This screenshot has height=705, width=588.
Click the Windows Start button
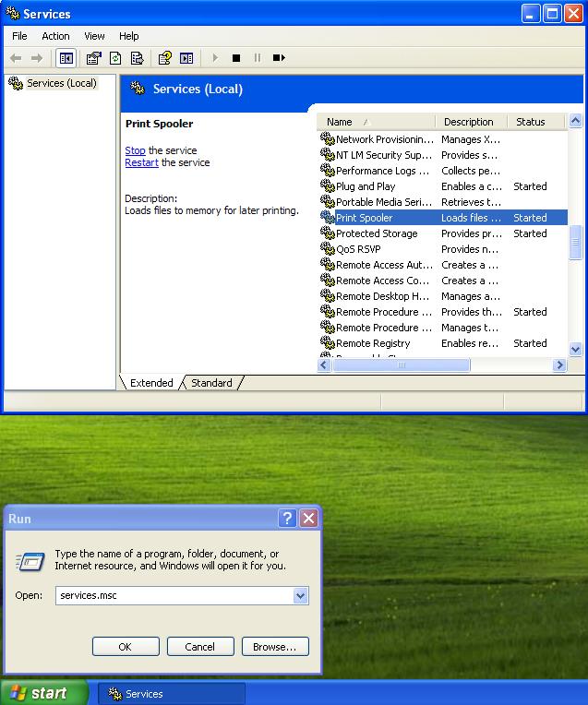[x=42, y=693]
